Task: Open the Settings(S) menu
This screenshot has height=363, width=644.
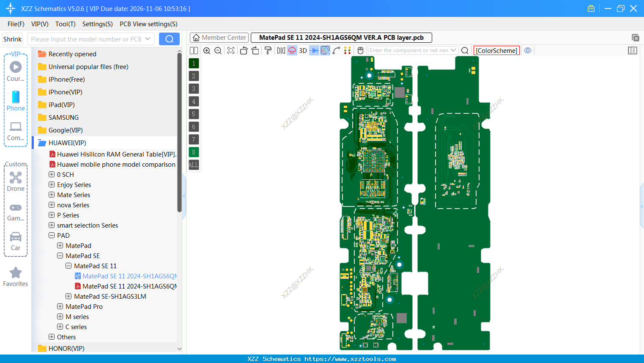Action: click(x=97, y=24)
